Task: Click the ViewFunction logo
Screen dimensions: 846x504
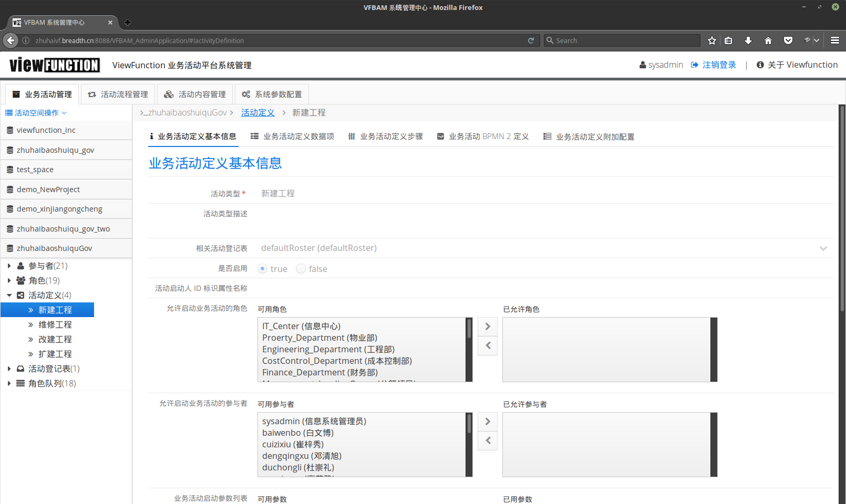Action: [55, 65]
